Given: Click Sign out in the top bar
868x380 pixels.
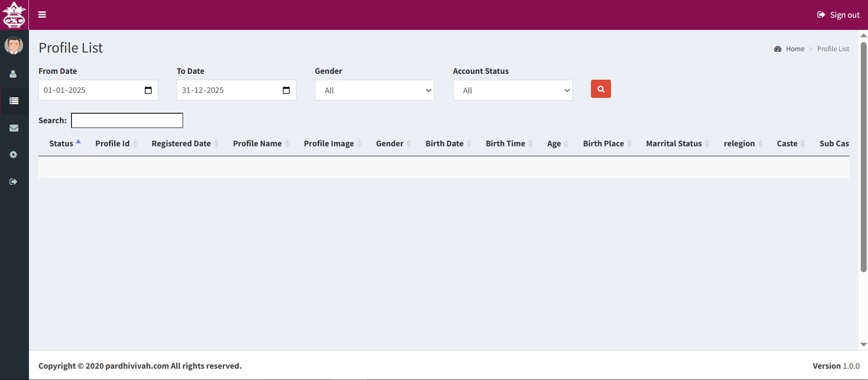Looking at the screenshot, I should point(839,15).
